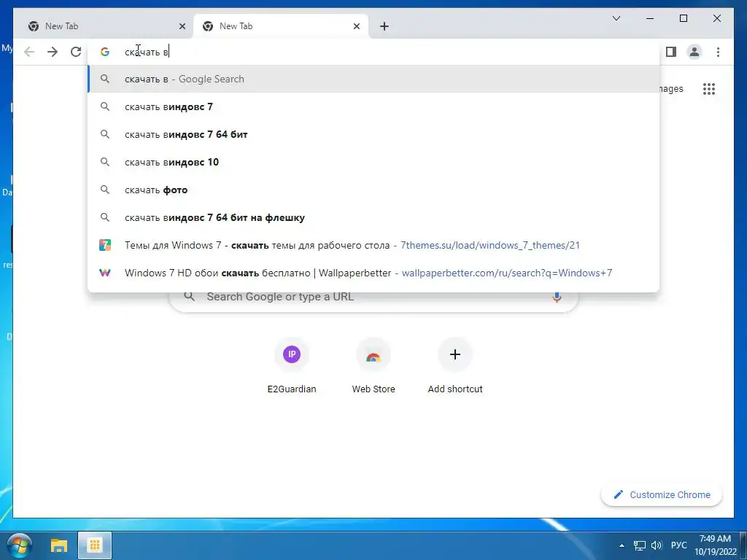Open the side panel icon
Viewport: 747px width, 560px height.
(x=671, y=52)
